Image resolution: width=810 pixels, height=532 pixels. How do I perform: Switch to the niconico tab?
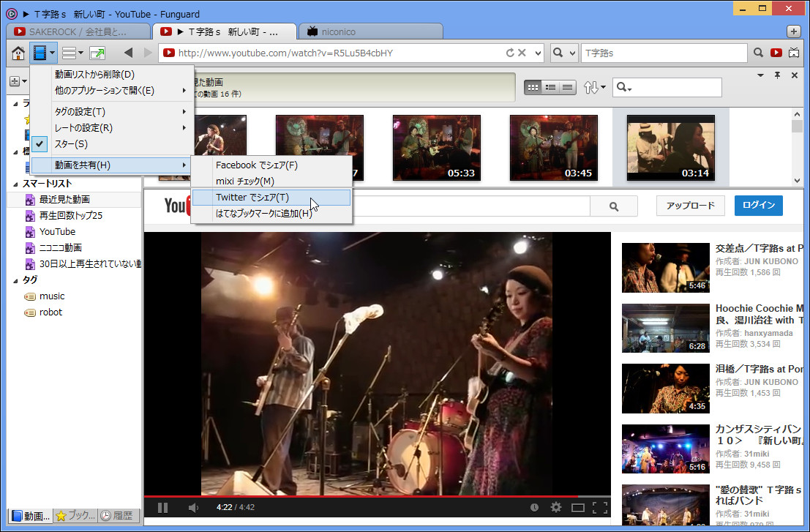(x=370, y=31)
